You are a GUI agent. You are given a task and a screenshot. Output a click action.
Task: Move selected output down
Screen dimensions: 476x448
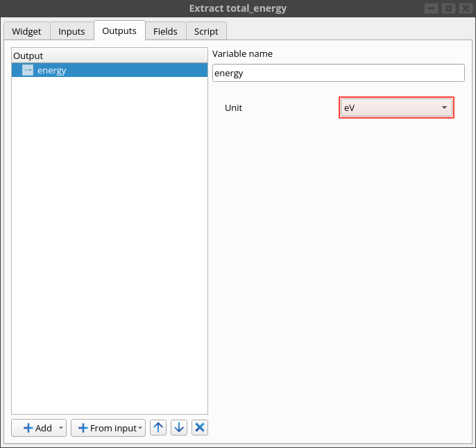179,428
